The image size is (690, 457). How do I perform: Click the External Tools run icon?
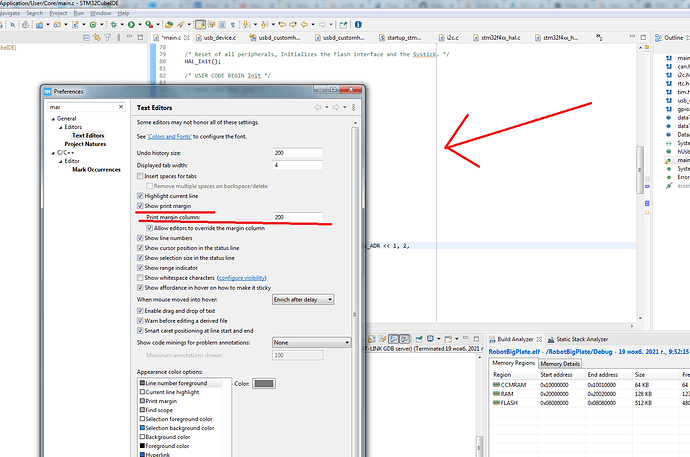pos(149,25)
